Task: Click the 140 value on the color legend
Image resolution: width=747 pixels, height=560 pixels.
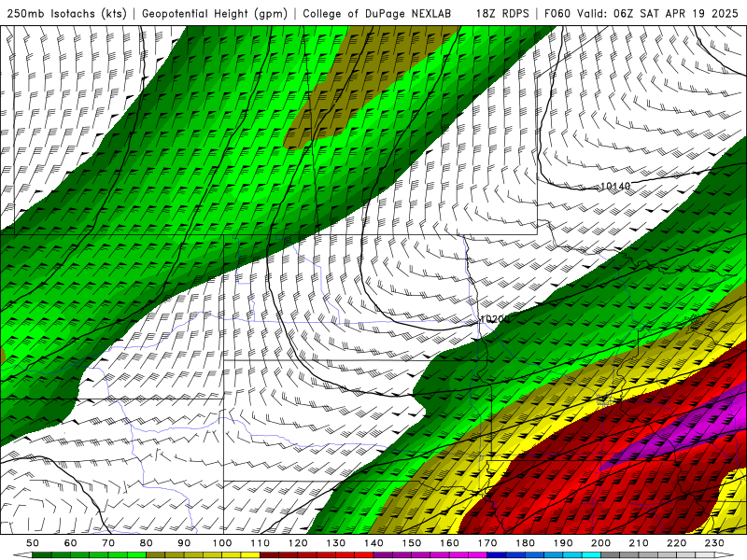Action: pos(373,543)
